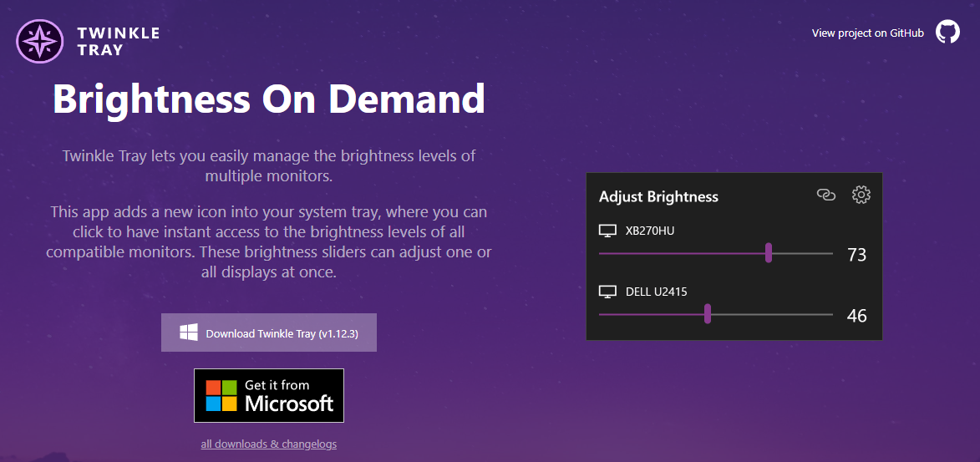Follow the View project on GitHub link
Screen dimensions: 980x462
click(867, 33)
